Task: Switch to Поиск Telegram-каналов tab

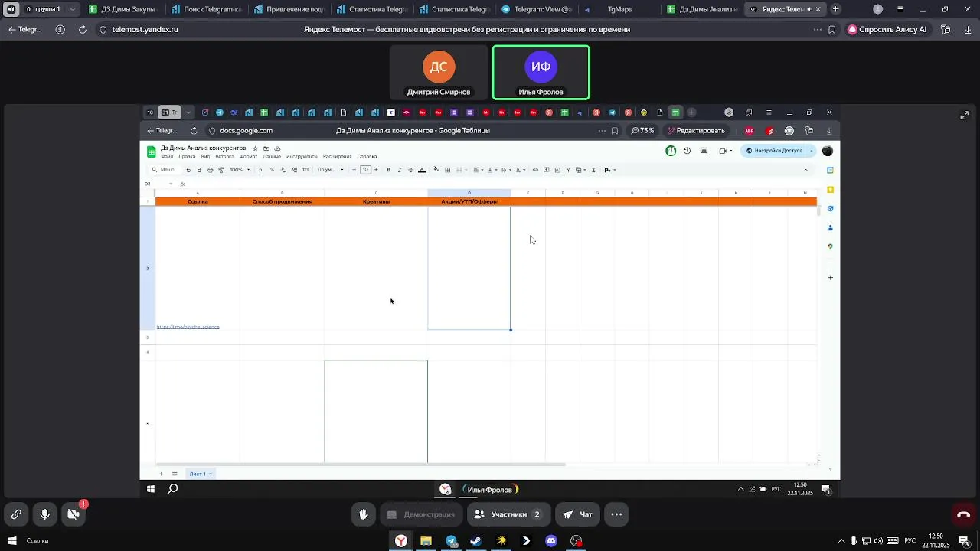Action: point(205,9)
